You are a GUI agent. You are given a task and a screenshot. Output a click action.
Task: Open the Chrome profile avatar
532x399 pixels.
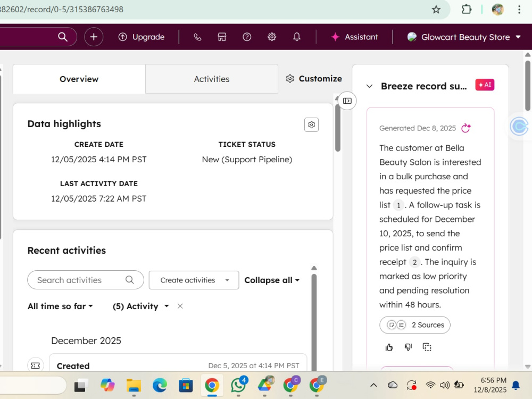point(498,10)
